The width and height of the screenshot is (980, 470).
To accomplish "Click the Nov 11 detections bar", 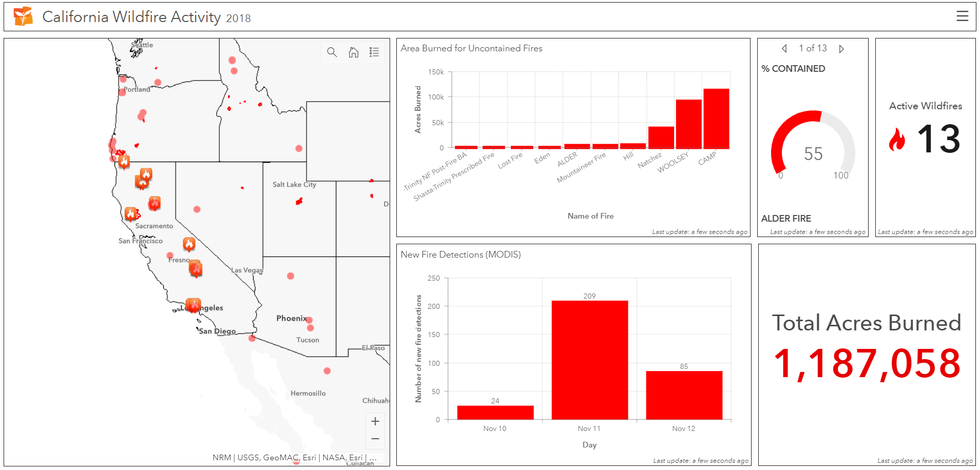I will pos(589,360).
